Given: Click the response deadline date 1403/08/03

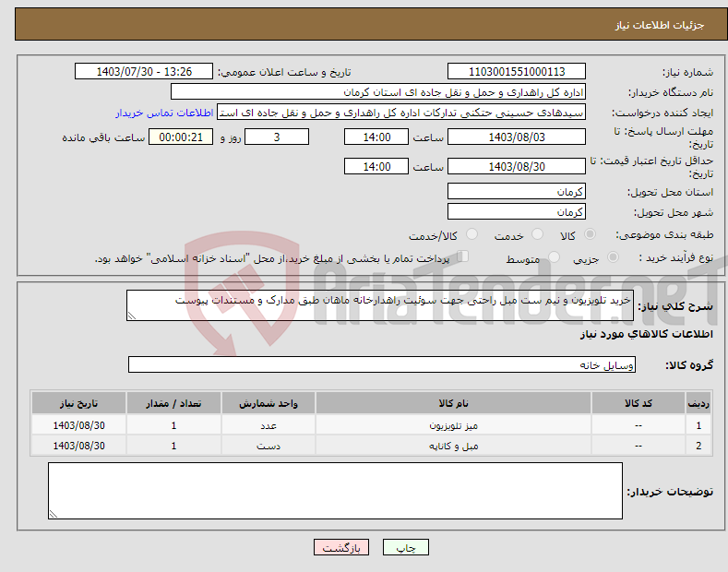Looking at the screenshot, I should (517, 137).
